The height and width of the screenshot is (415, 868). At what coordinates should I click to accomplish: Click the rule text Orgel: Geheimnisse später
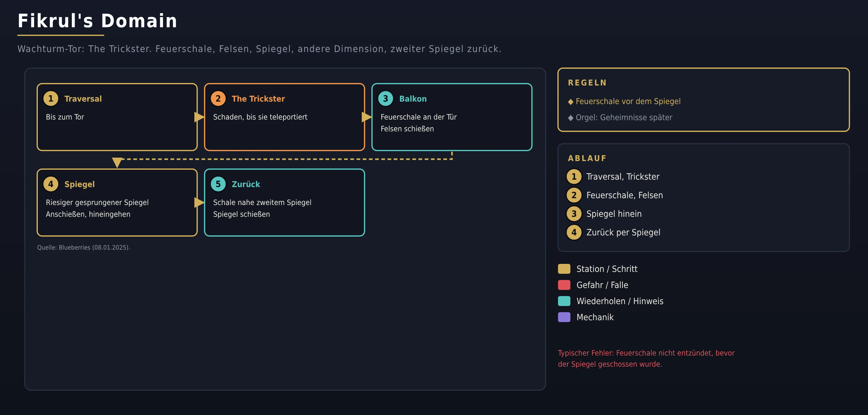click(x=624, y=117)
